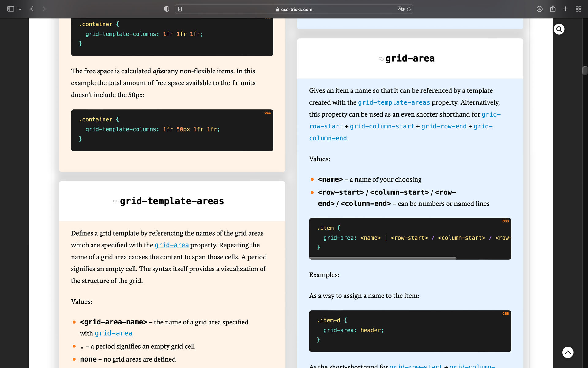Open the translate page icon

point(401,9)
